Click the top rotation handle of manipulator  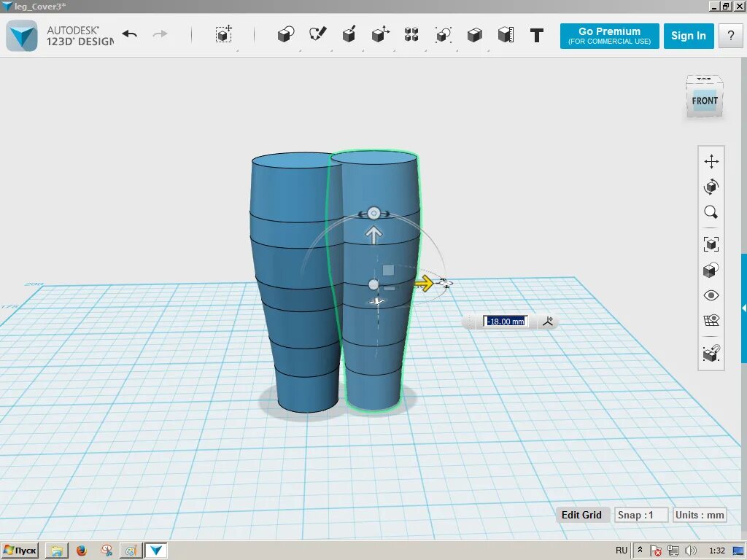pyautogui.click(x=374, y=214)
